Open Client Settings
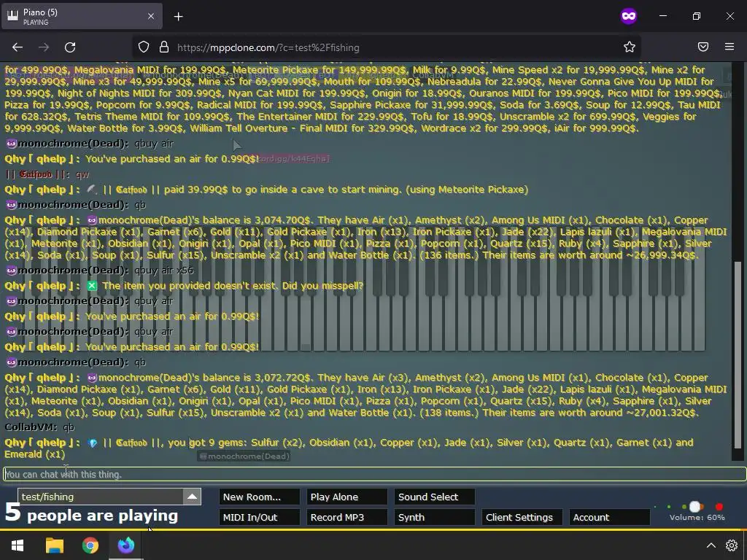This screenshot has height=560, width=747. [522, 517]
